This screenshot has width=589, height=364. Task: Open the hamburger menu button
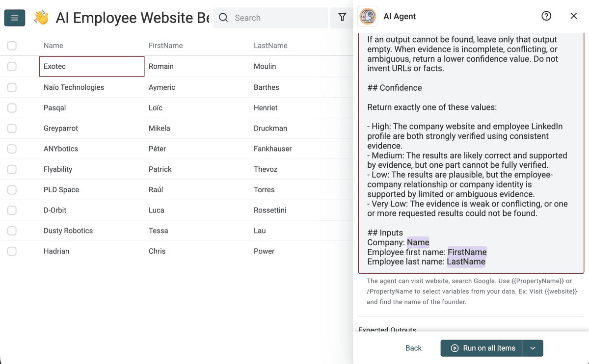15,18
